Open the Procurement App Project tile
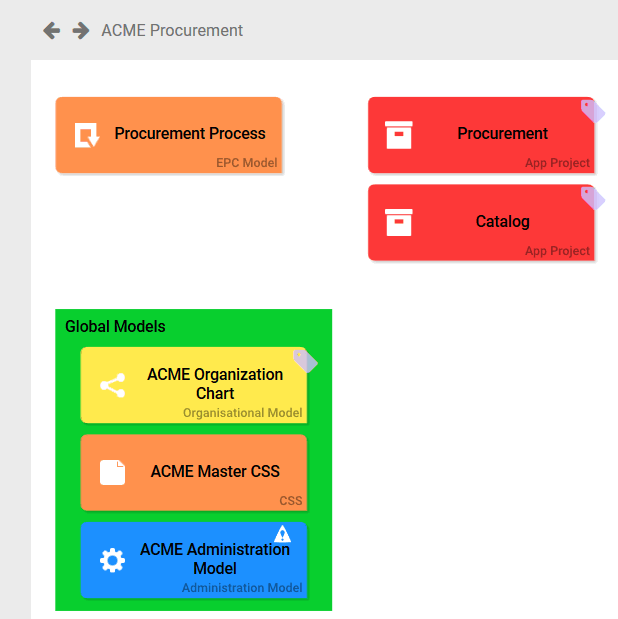Viewport: 618px width, 619px height. point(502,134)
